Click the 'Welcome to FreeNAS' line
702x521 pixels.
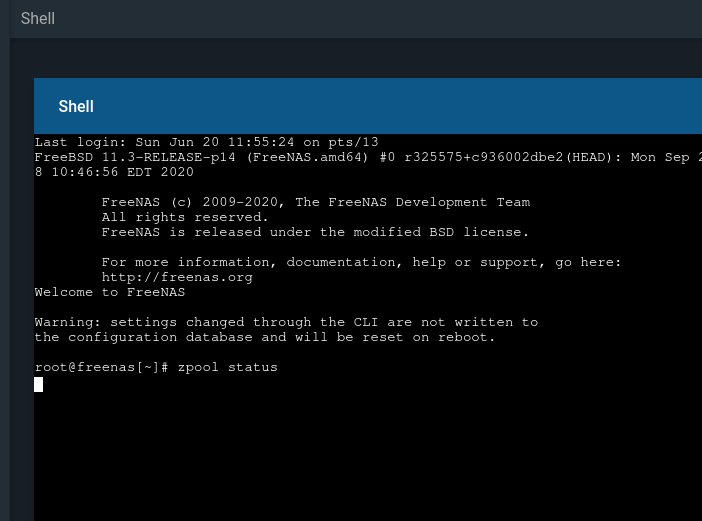(110, 292)
